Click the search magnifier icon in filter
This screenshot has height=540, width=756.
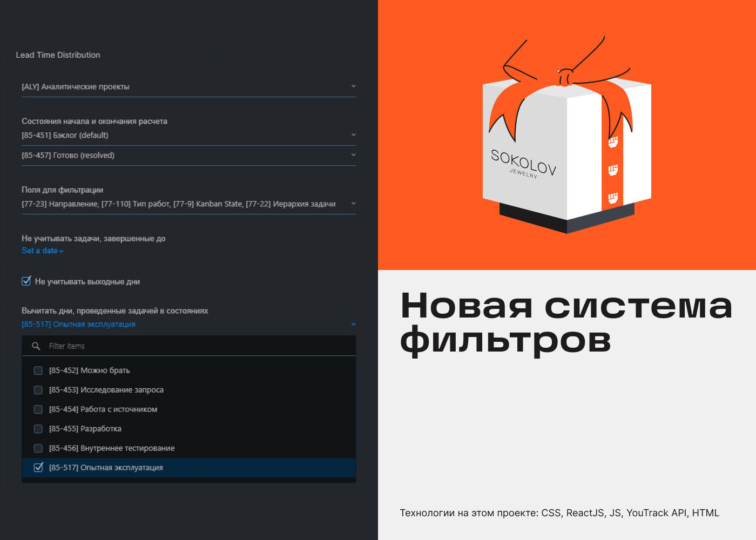pyautogui.click(x=36, y=346)
